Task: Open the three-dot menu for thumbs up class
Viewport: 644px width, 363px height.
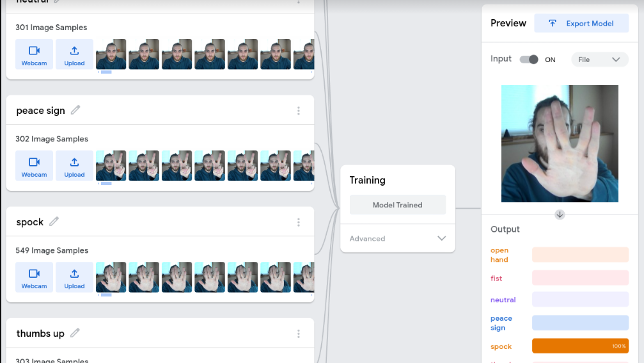Action: (298, 334)
